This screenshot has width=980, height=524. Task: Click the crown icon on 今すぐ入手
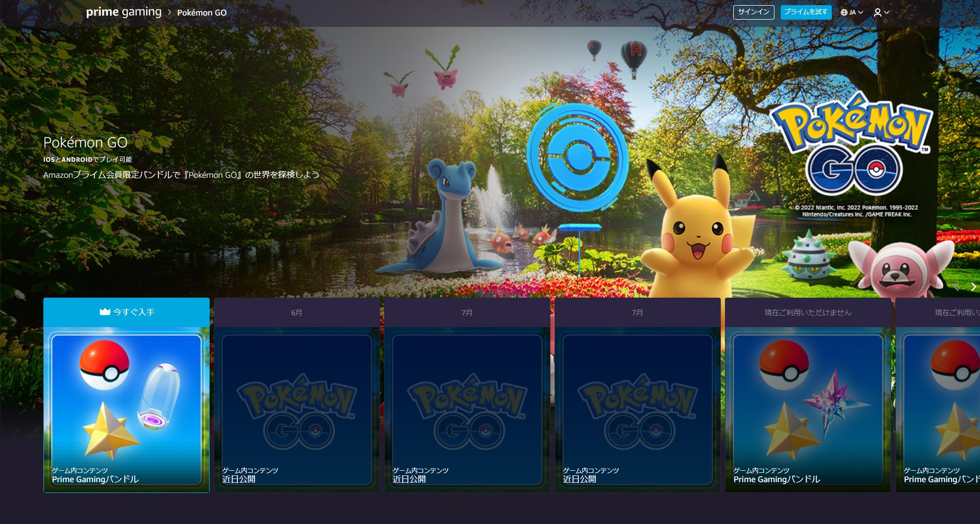tap(105, 312)
